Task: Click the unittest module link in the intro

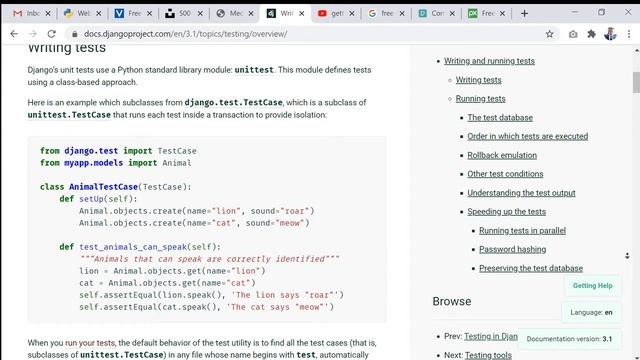Action: pyautogui.click(x=254, y=70)
